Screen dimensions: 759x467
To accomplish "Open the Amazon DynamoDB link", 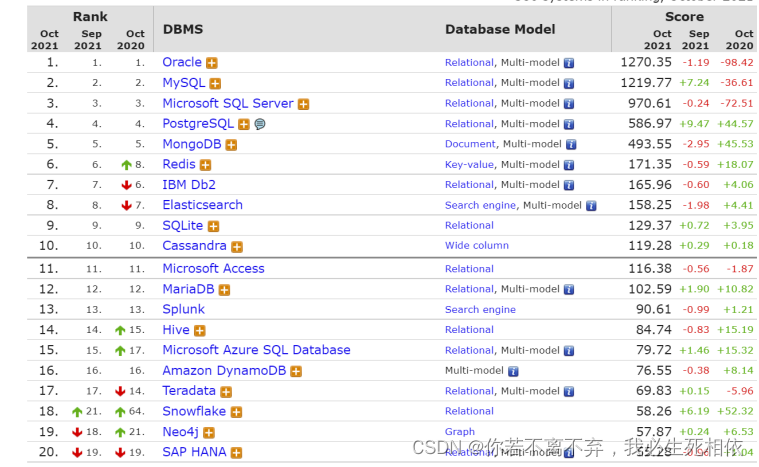I will point(224,370).
